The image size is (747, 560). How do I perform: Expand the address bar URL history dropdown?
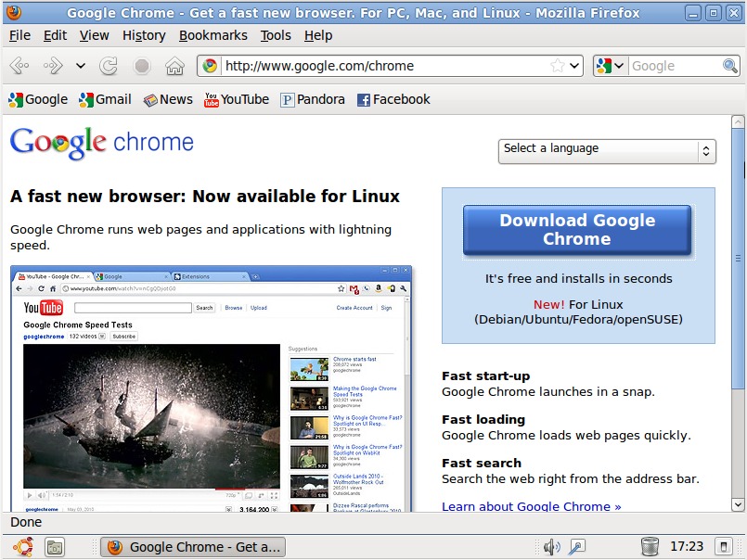tap(574, 66)
